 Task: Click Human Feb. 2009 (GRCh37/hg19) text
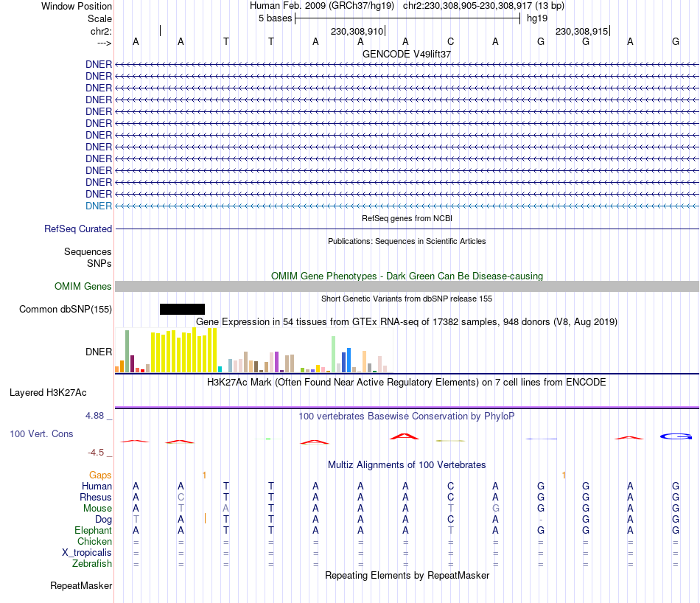tap(322, 6)
